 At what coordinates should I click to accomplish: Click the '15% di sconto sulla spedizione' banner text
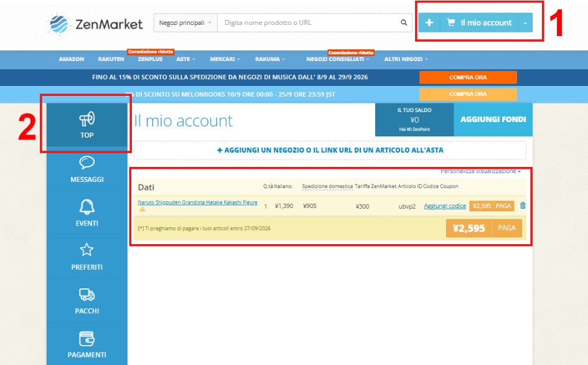[x=230, y=77]
